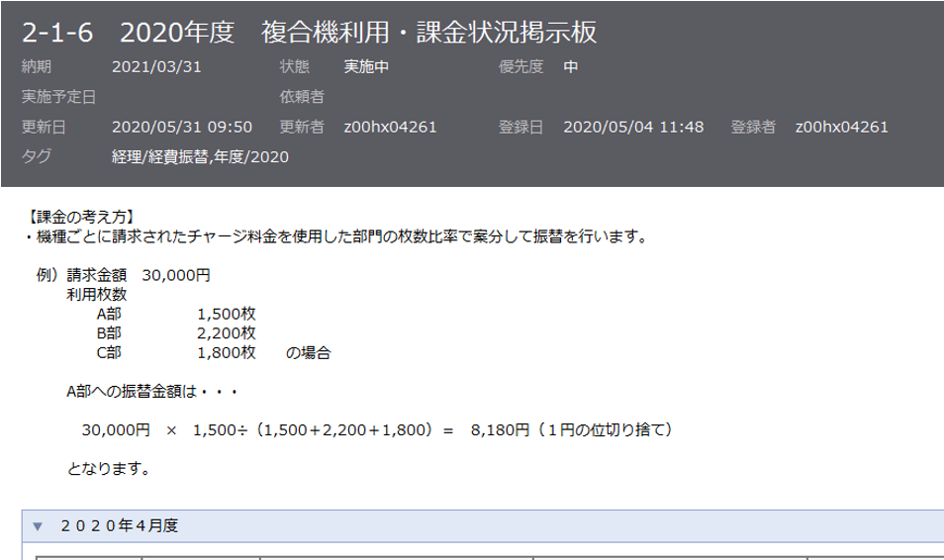Click the 請求金額 30,000円 example line
Image resolution: width=944 pixels, height=560 pixels.
(x=139, y=274)
